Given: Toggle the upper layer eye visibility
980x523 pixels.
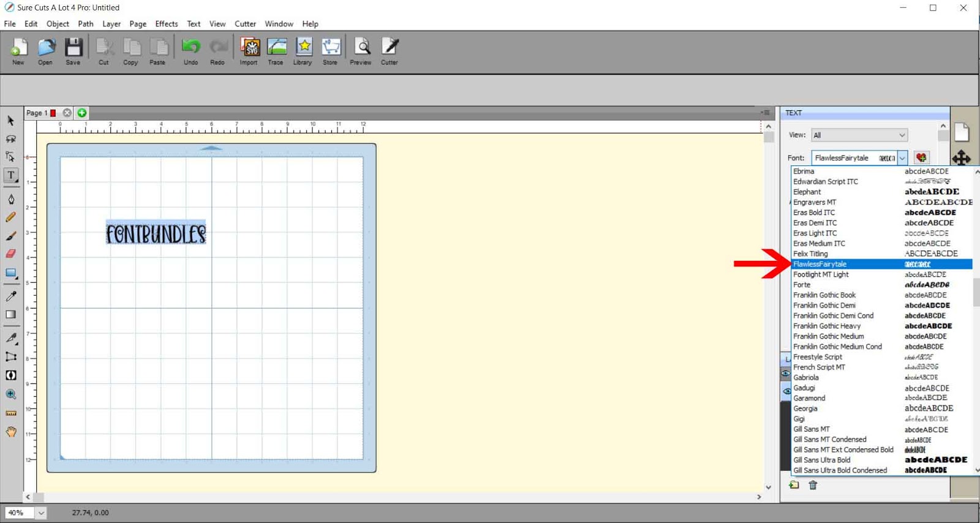Looking at the screenshot, I should tap(785, 372).
